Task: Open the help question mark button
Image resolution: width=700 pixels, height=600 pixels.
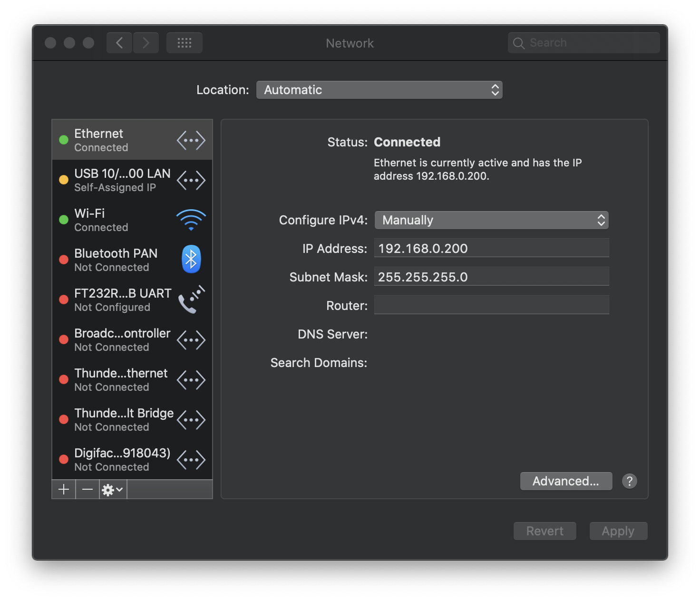Action: point(629,481)
